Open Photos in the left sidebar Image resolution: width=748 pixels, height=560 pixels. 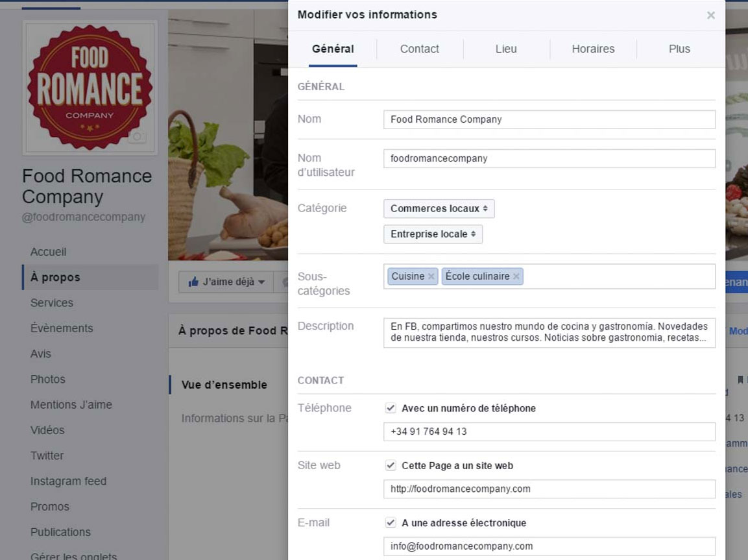(x=48, y=379)
